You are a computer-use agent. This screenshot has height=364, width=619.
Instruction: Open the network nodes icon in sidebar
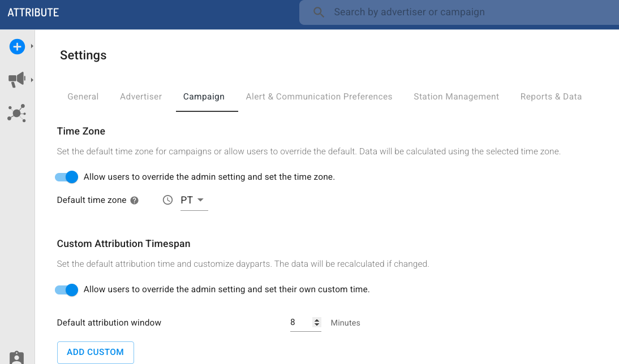click(x=17, y=113)
